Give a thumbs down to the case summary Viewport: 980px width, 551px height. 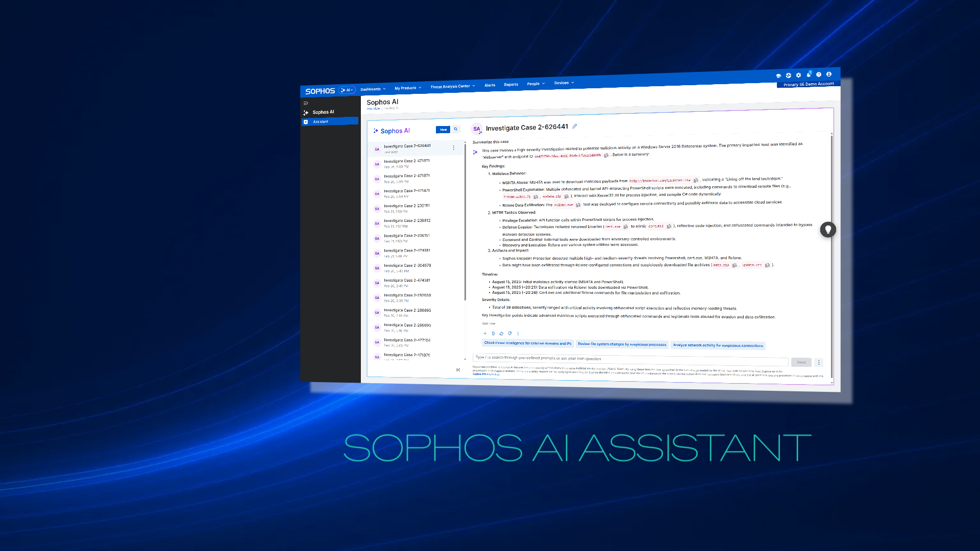pyautogui.click(x=510, y=333)
